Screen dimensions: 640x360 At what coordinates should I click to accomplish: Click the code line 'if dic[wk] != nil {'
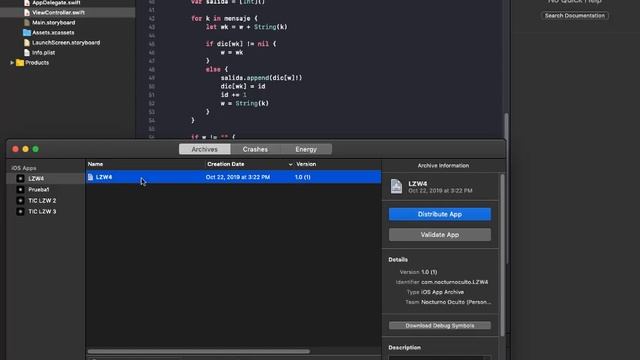pos(241,44)
